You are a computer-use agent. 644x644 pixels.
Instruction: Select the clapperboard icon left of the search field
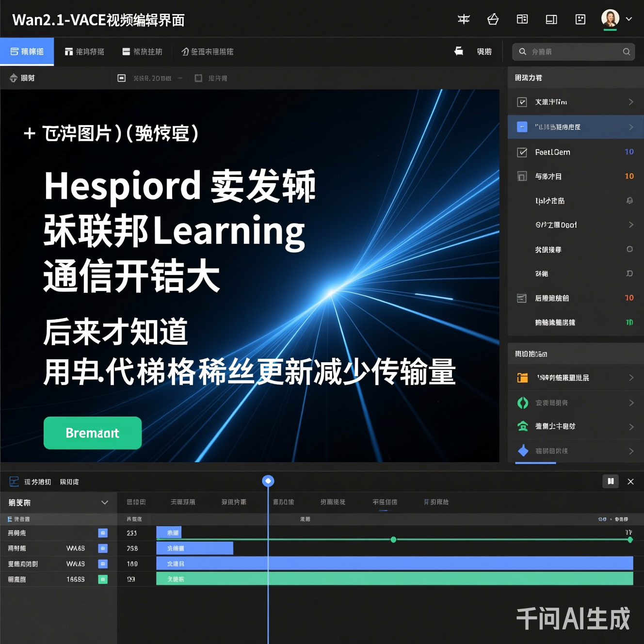pyautogui.click(x=459, y=51)
